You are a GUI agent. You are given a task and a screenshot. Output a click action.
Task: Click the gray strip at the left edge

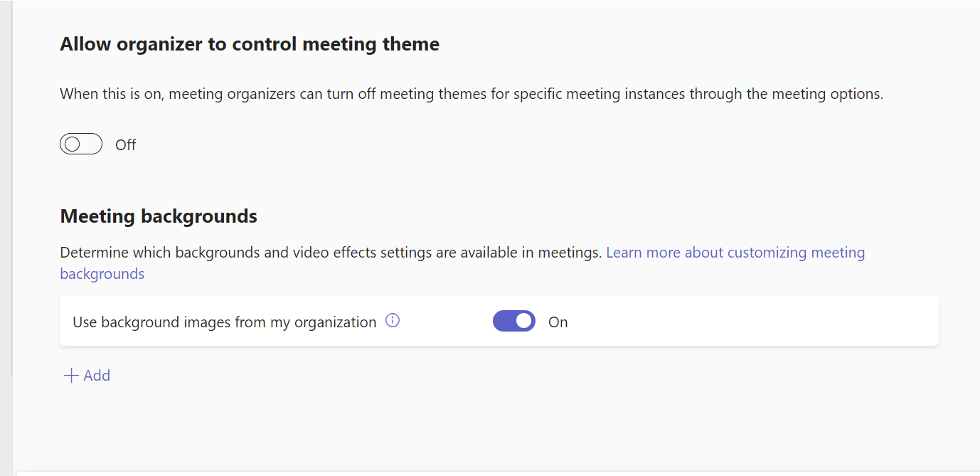6,213
